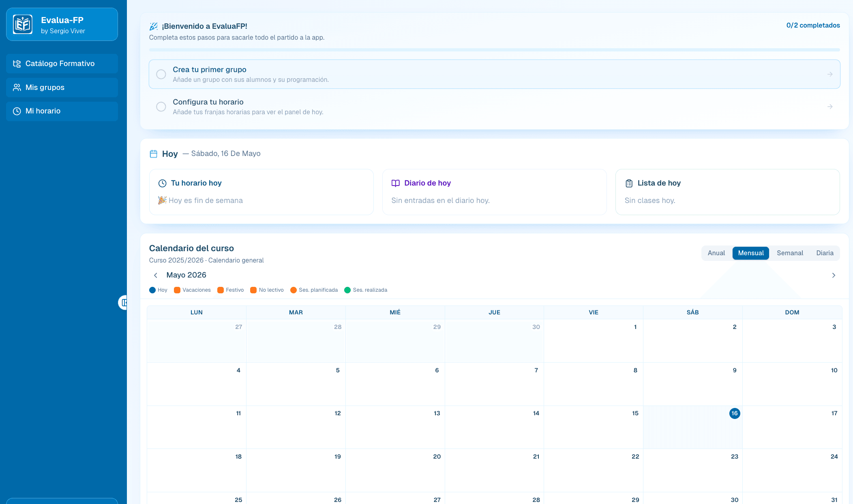This screenshot has height=504, width=853.
Task: Switch calendar to Anual view
Action: point(716,253)
